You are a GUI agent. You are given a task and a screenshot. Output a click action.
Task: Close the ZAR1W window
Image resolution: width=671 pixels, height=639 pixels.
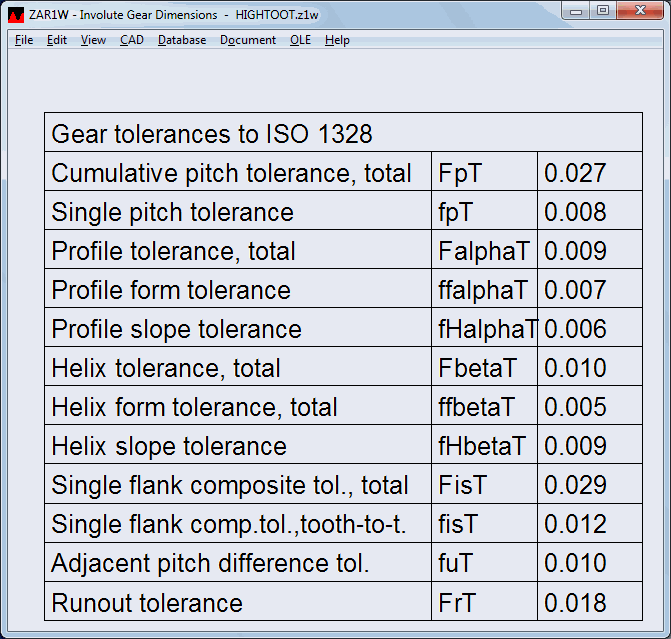point(640,11)
